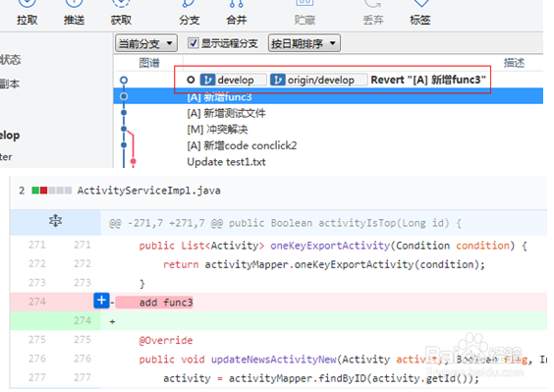This screenshot has width=554, height=392.
Task: Click the oneKeyExportActivity method declaration on line 271
Action: coord(333,246)
